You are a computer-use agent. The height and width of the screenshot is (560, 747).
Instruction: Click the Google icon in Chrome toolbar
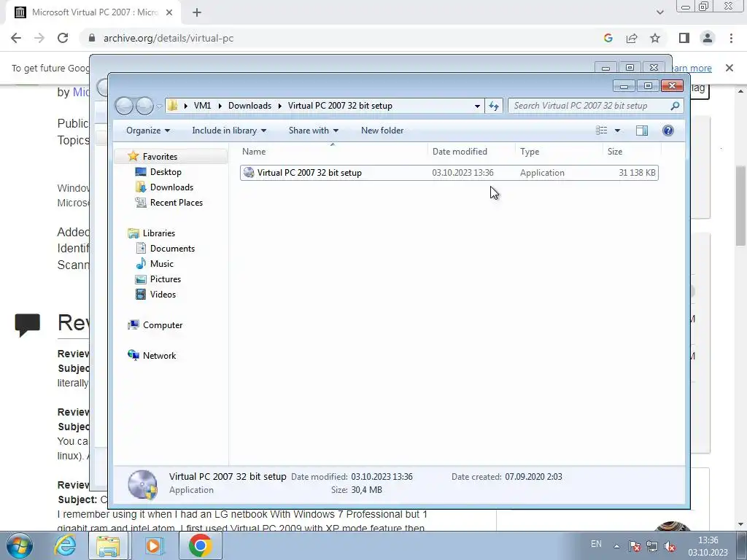point(608,38)
